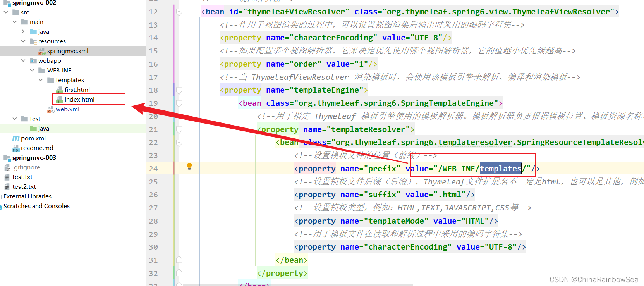Open Scratches and Consoles
644x286 pixels.
[36, 206]
